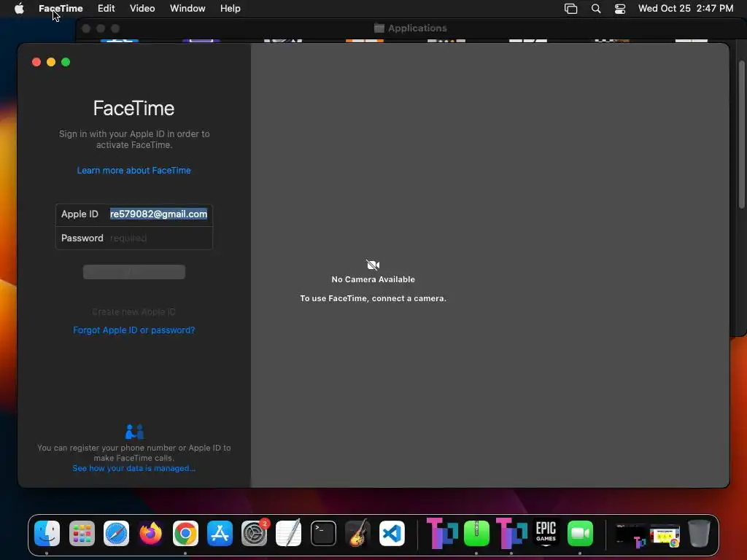Close the FaceTime window with the red button

pos(36,63)
